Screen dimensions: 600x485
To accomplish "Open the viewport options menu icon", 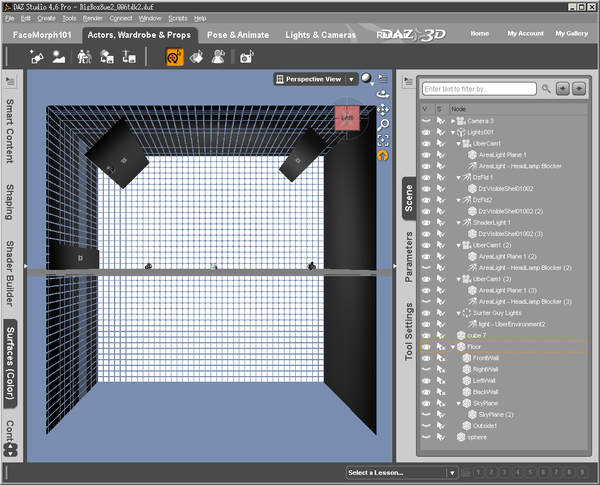I will tap(383, 79).
